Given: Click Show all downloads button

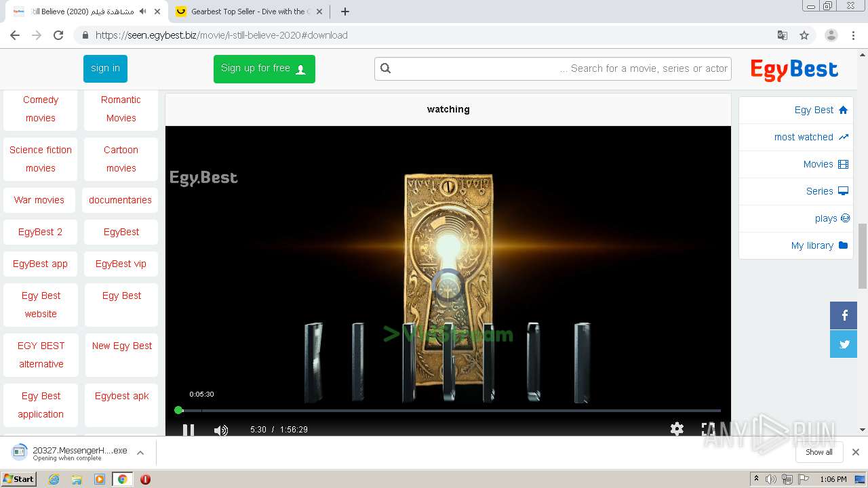Looking at the screenshot, I should pyautogui.click(x=819, y=452).
